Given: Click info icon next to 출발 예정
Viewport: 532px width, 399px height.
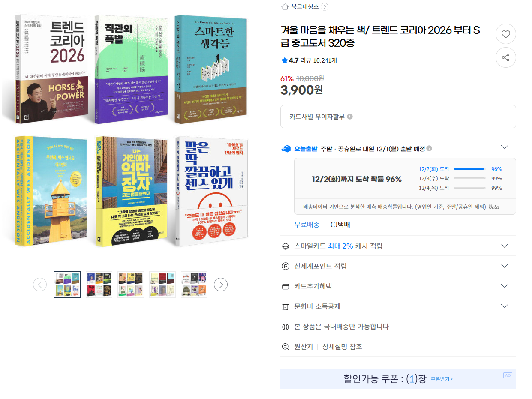Looking at the screenshot, I should [429, 149].
